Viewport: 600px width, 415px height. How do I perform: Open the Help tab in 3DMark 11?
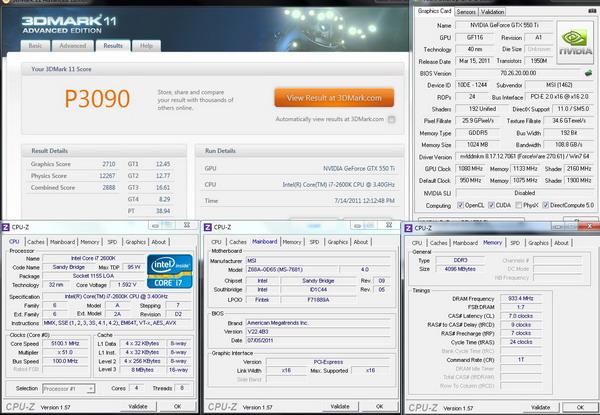click(146, 46)
